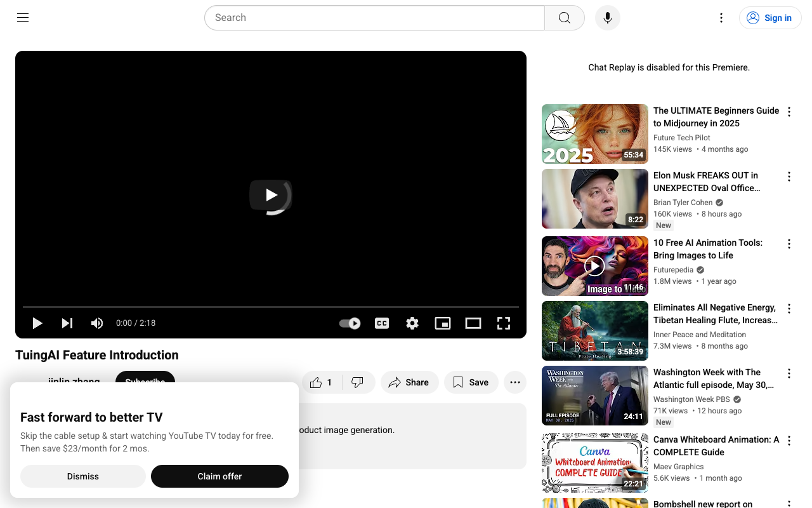Dislike the video with thumbs down
812x508 pixels.
click(x=358, y=382)
